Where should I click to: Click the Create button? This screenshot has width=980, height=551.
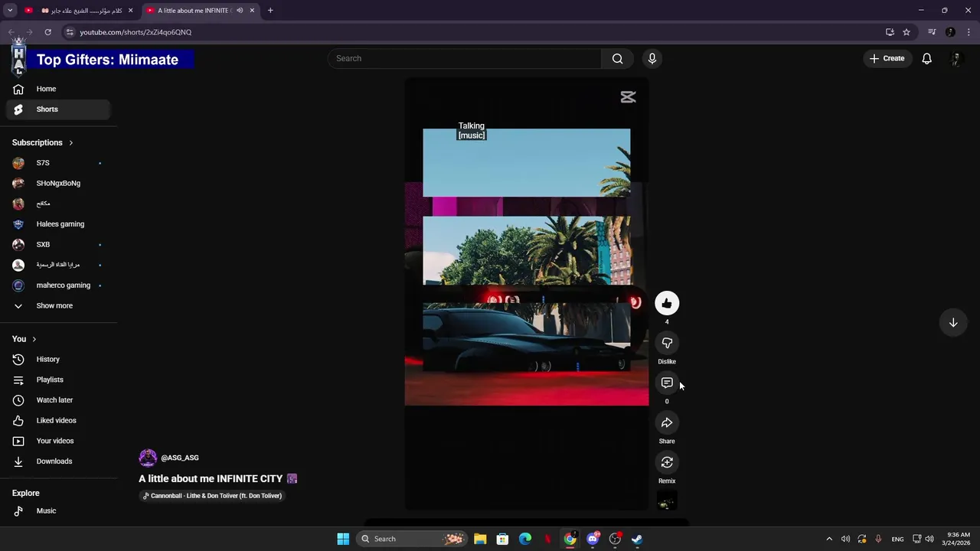887,58
